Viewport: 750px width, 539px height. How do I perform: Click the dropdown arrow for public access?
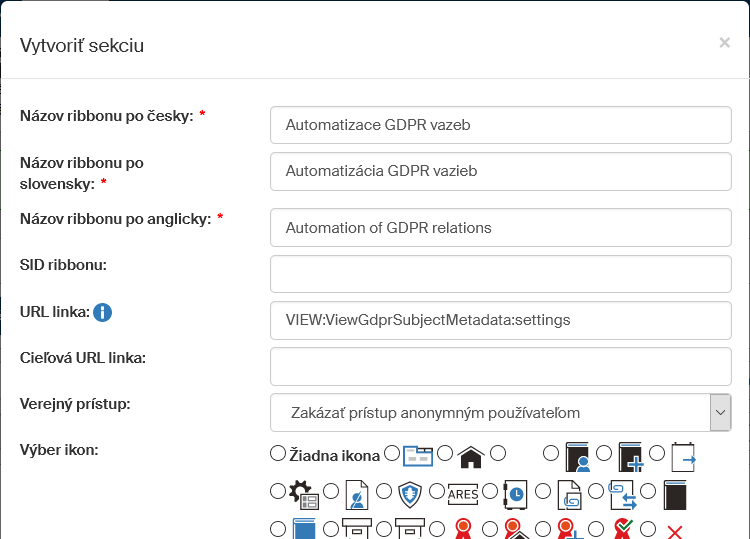tap(719, 412)
